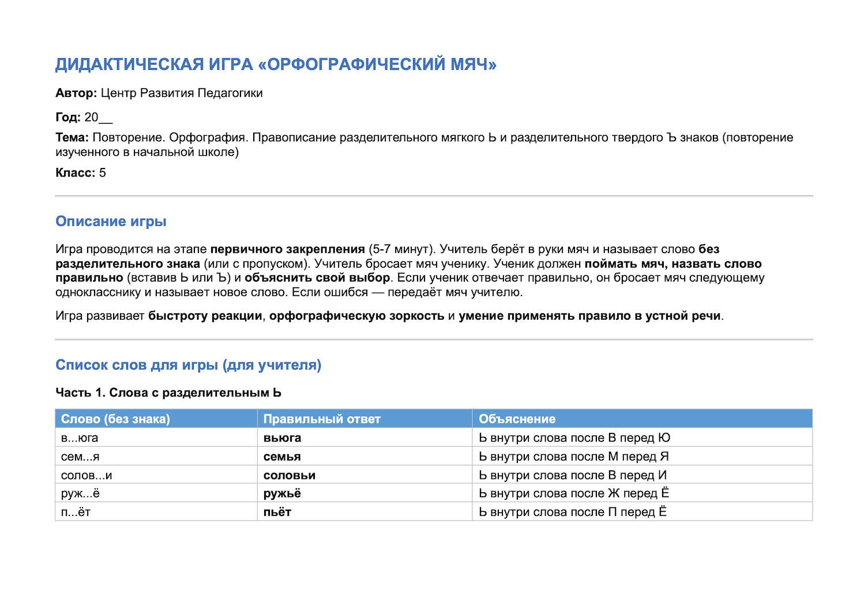
Task: Click the cell containing «сем...я»
Action: pos(156,456)
